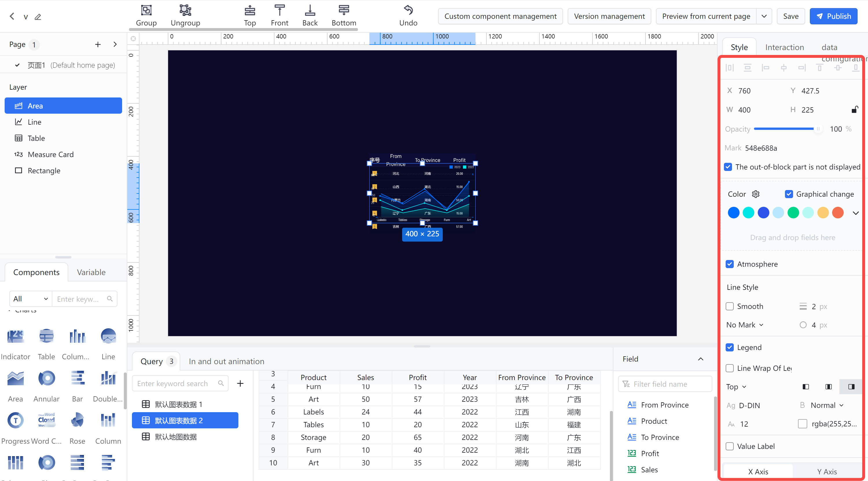The height and width of the screenshot is (481, 868).
Task: Expand the page panel arrow
Action: [x=115, y=45]
